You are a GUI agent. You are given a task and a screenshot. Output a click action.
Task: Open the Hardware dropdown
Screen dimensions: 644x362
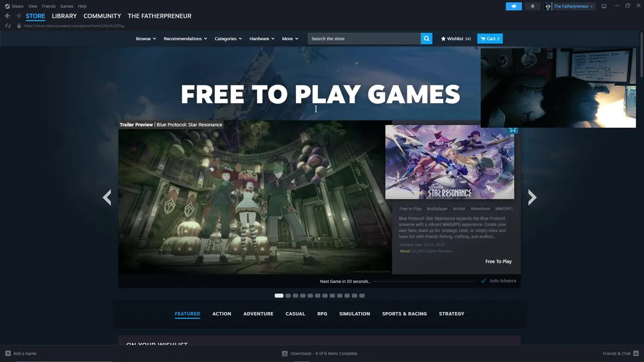click(x=262, y=39)
